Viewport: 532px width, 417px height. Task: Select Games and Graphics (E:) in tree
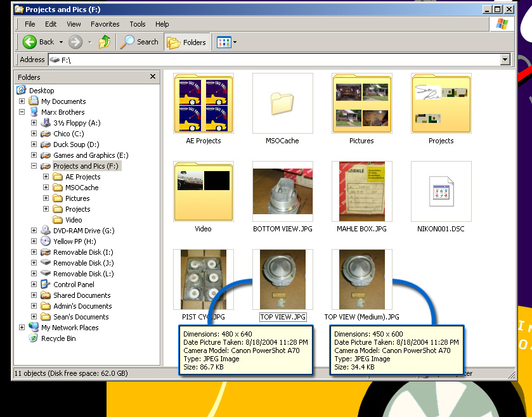tap(91, 155)
